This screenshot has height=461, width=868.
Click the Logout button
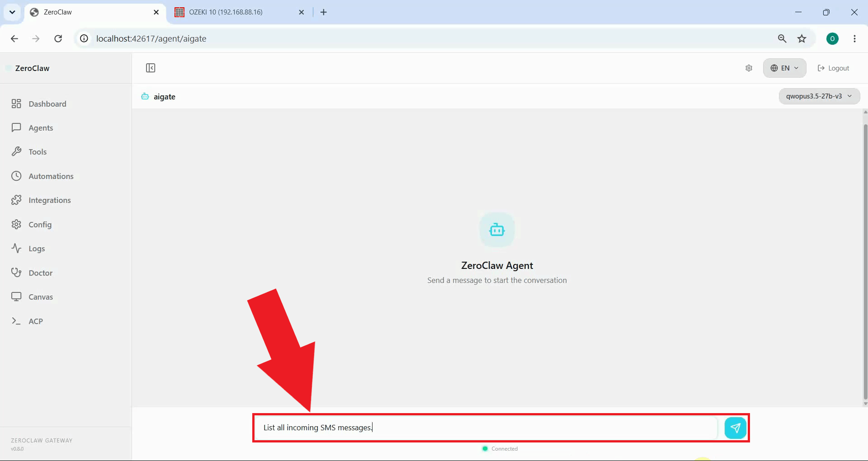[x=834, y=68]
